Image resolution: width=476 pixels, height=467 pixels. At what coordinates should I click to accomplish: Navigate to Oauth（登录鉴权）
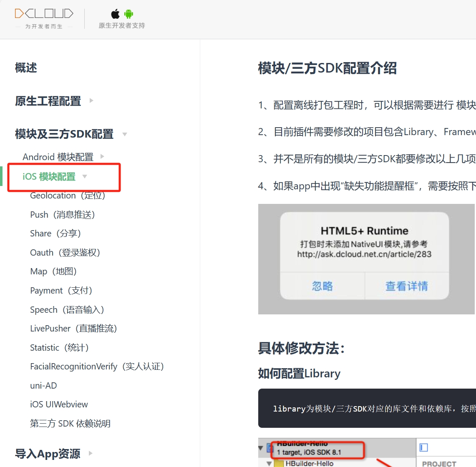tap(65, 253)
